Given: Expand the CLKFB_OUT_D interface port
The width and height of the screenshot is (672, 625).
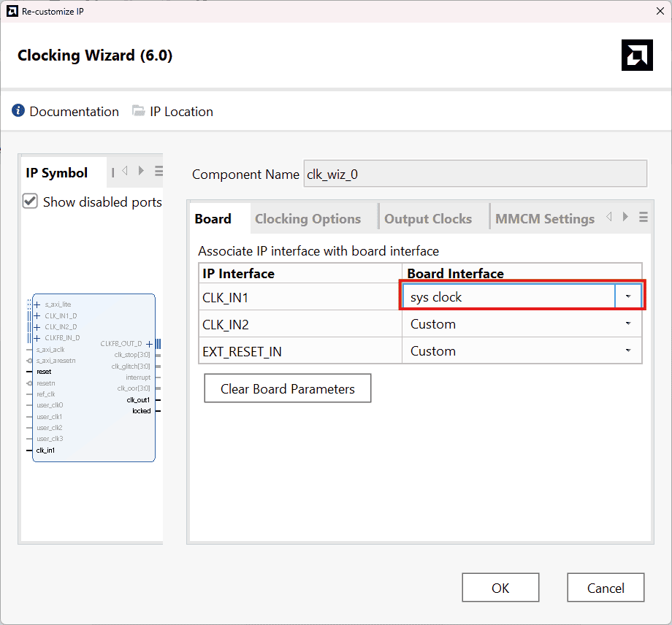Looking at the screenshot, I should [x=149, y=343].
